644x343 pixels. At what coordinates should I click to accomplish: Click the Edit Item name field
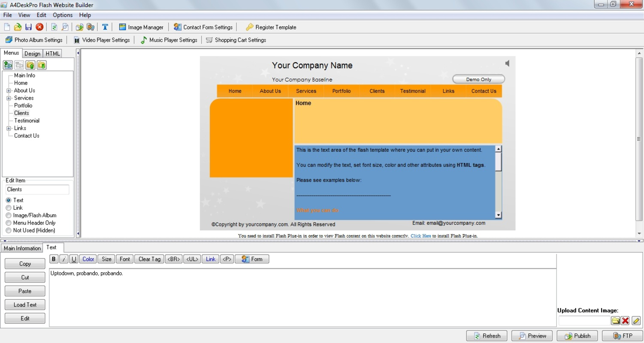click(x=37, y=190)
